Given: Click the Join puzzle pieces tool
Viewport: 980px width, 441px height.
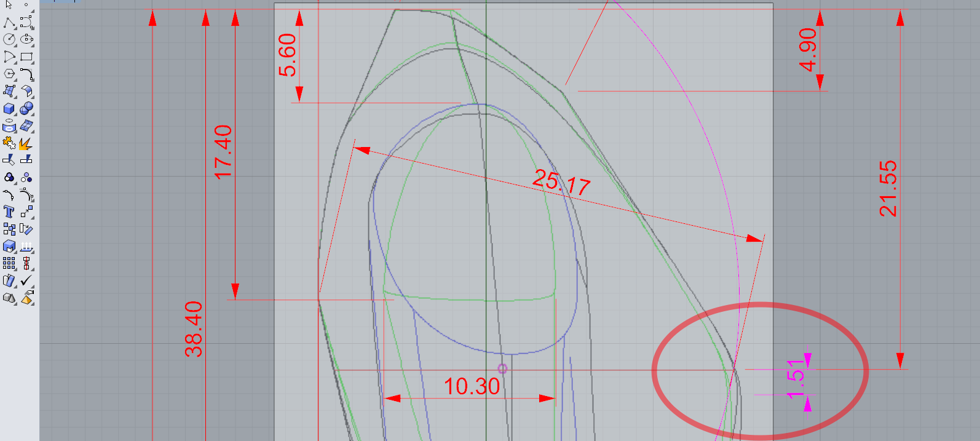Looking at the screenshot, I should (9, 143).
